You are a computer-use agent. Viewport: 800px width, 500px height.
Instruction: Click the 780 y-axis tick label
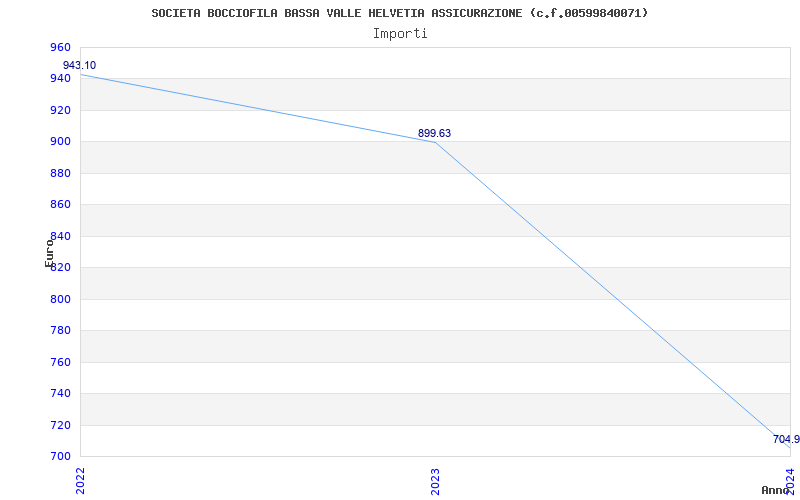click(x=60, y=331)
